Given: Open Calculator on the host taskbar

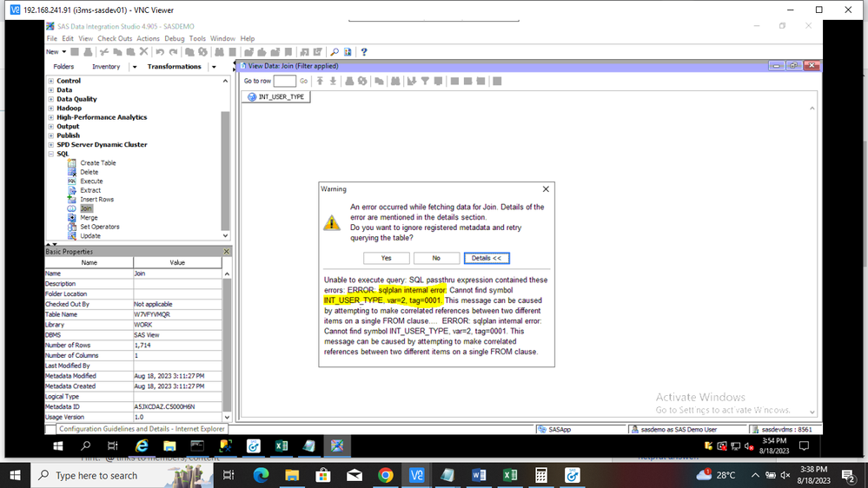Looking at the screenshot, I should (x=541, y=475).
